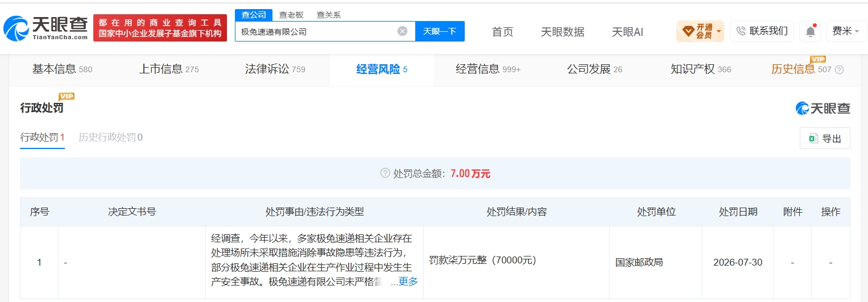Expand the penalty reason with 更多
The width and height of the screenshot is (868, 302).
click(x=408, y=282)
